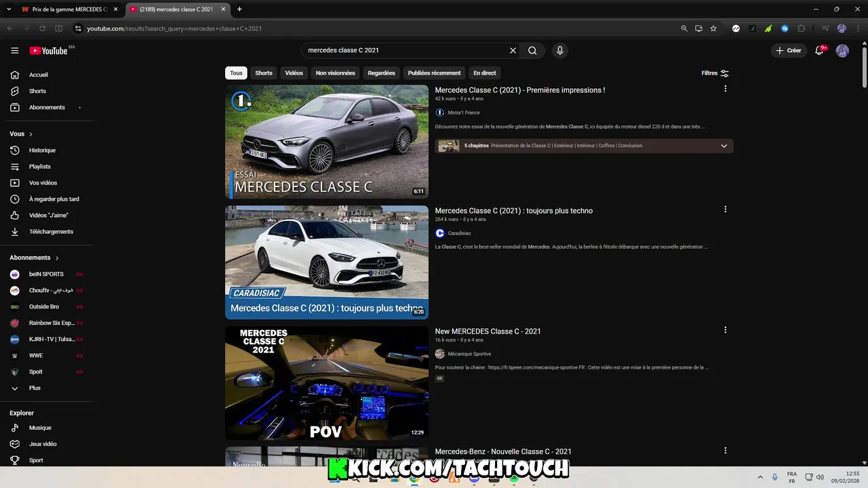868x488 pixels.
Task: Select the Non visionnées filter chip
Action: click(x=335, y=73)
